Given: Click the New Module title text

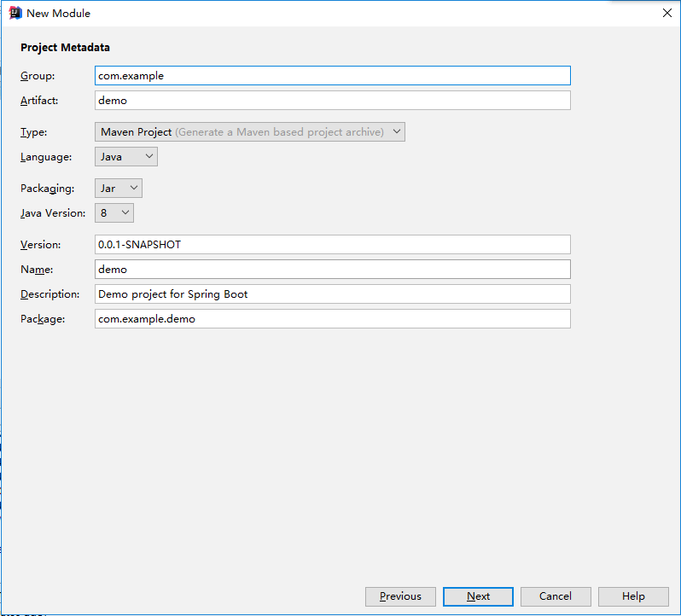Looking at the screenshot, I should tap(58, 14).
